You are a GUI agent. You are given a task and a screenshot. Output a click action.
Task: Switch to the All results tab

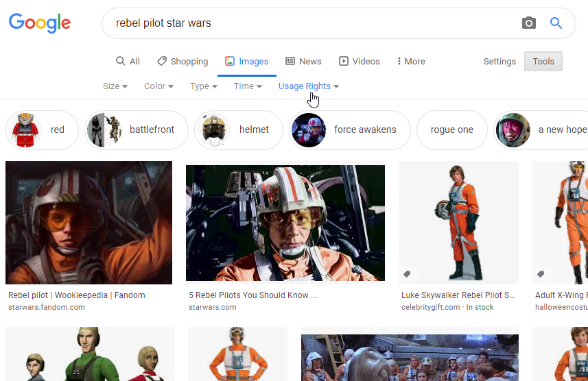(x=128, y=61)
